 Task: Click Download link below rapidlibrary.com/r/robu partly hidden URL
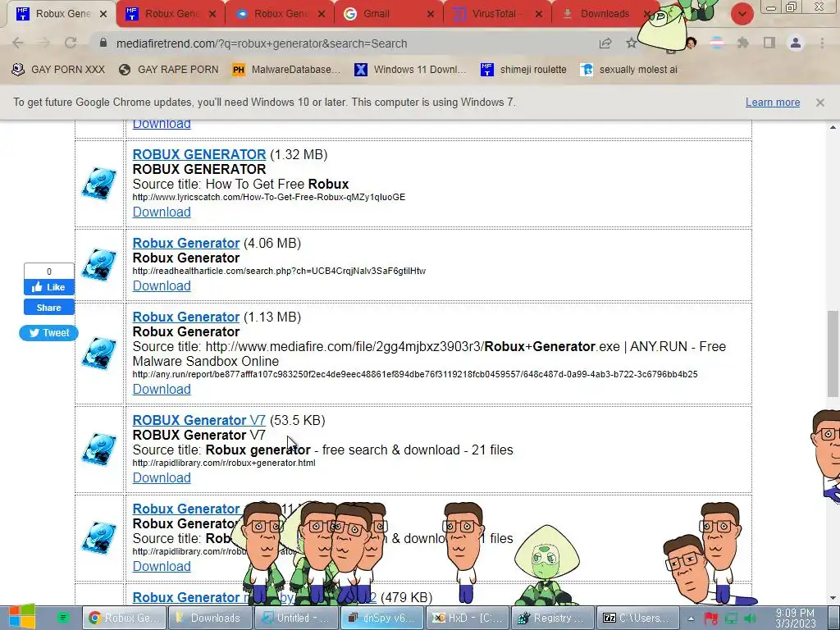pyautogui.click(x=162, y=567)
